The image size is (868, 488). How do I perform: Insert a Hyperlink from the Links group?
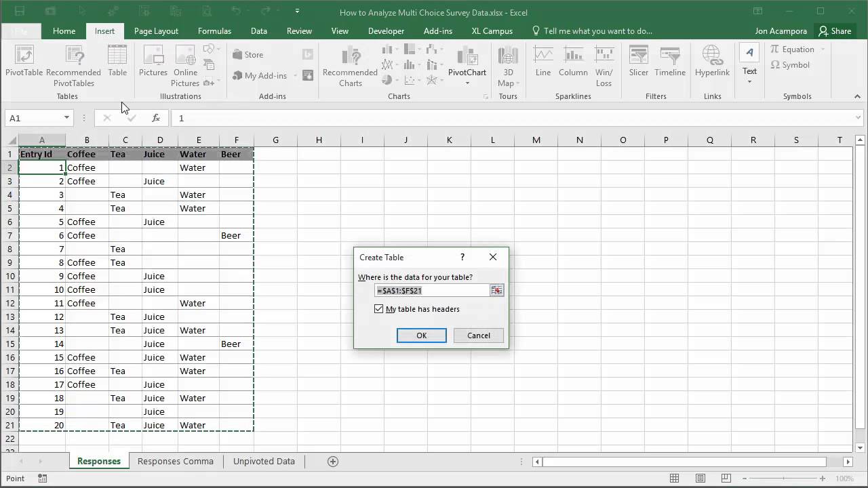(712, 61)
